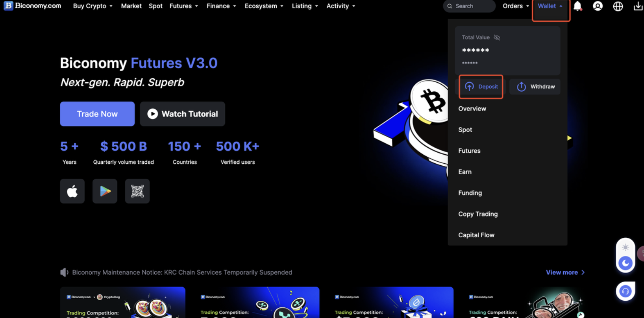Select Copy Trading from Wallet menu
Image resolution: width=644 pixels, height=318 pixels.
tap(478, 214)
